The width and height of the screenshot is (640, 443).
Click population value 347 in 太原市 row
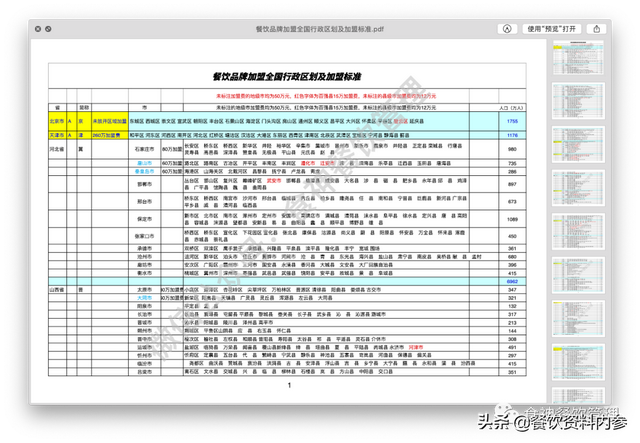pyautogui.click(x=512, y=289)
